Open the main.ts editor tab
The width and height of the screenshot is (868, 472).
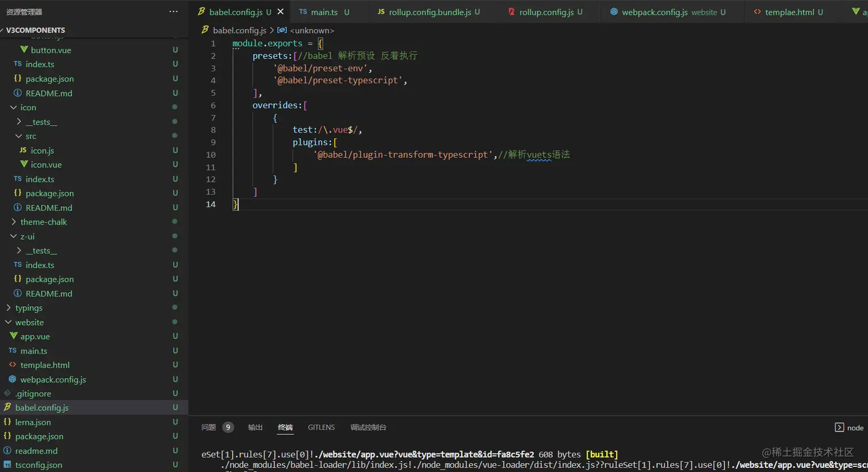pyautogui.click(x=324, y=12)
